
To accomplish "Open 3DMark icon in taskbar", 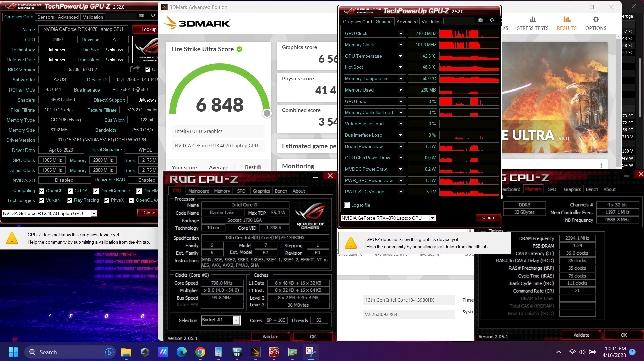I will (256, 352).
